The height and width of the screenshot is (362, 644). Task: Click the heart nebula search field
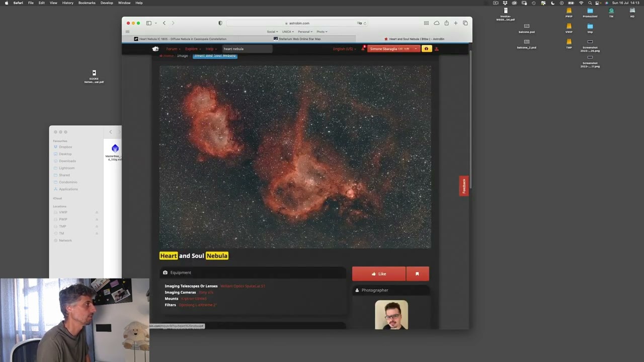(x=247, y=49)
